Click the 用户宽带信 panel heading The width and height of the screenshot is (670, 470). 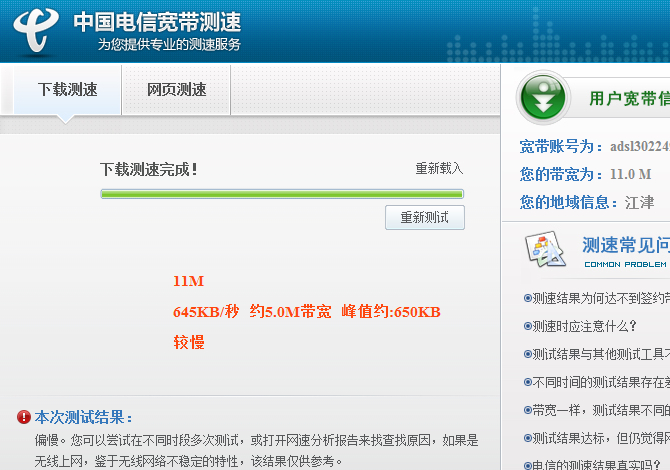coord(629,99)
